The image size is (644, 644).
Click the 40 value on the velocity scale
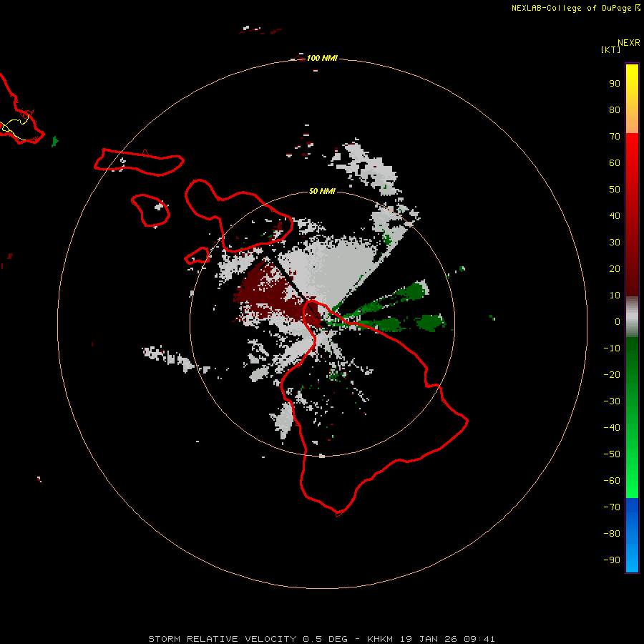pyautogui.click(x=615, y=215)
